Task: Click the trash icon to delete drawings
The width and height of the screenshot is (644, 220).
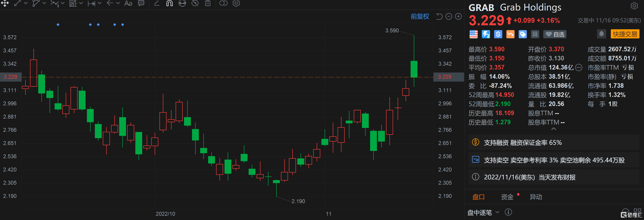Action: (208, 3)
